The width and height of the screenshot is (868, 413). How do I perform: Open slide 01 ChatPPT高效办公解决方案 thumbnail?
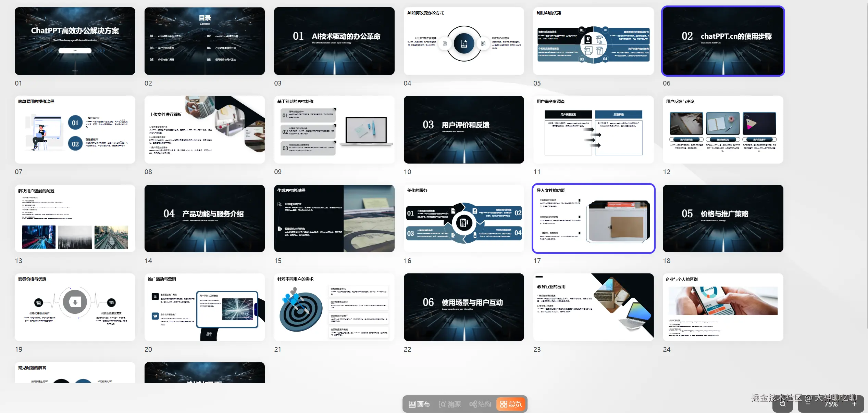(x=75, y=41)
